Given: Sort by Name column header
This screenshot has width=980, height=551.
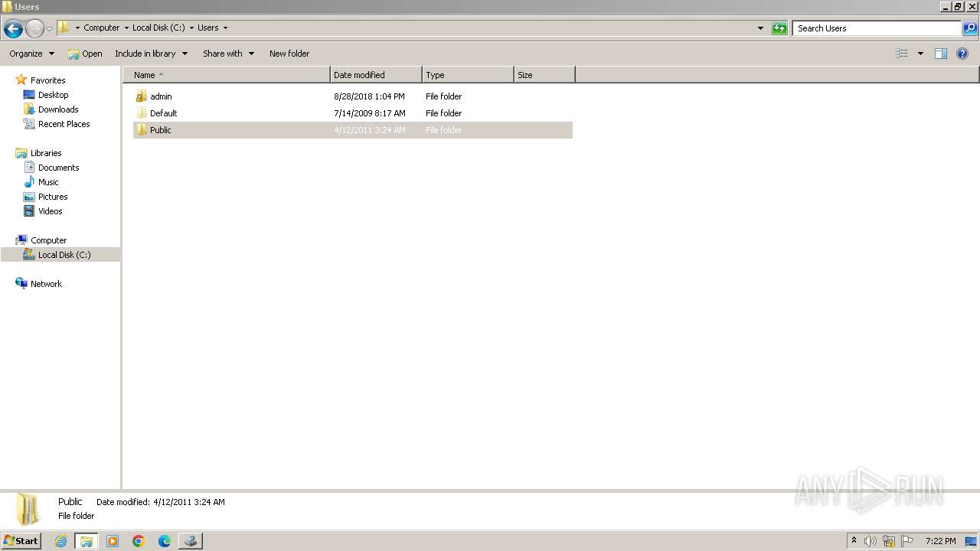Looking at the screenshot, I should [226, 75].
